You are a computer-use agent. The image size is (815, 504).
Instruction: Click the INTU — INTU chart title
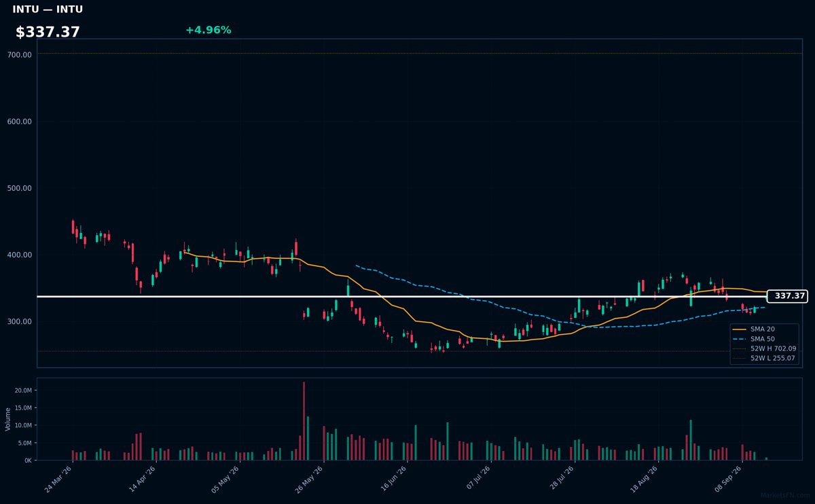(x=48, y=10)
